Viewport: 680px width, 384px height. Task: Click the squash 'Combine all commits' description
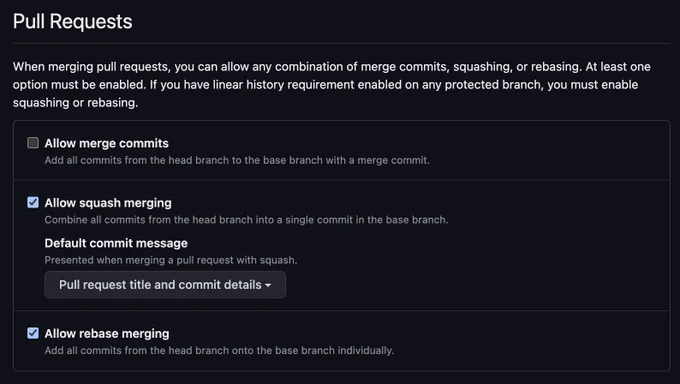[x=246, y=220]
